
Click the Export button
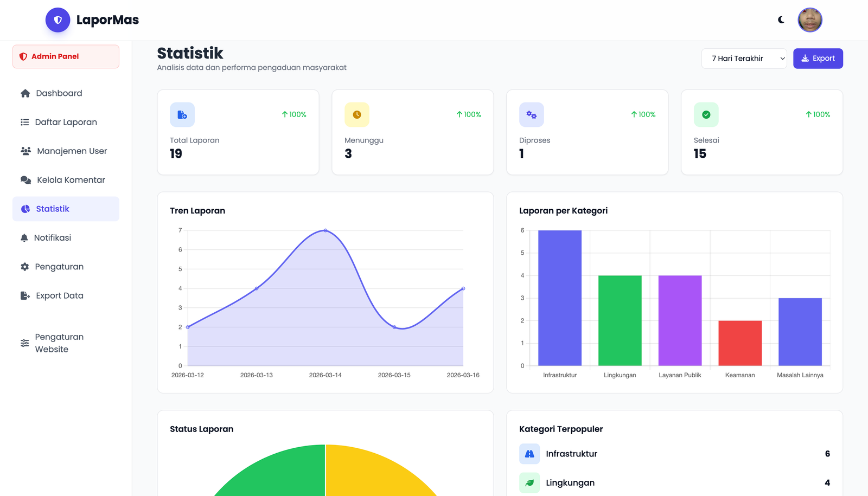[818, 59]
